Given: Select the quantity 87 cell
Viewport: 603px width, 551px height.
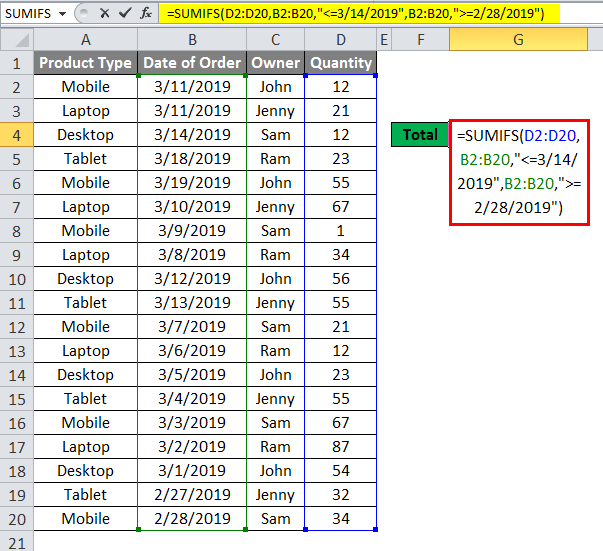Looking at the screenshot, I should tap(341, 447).
